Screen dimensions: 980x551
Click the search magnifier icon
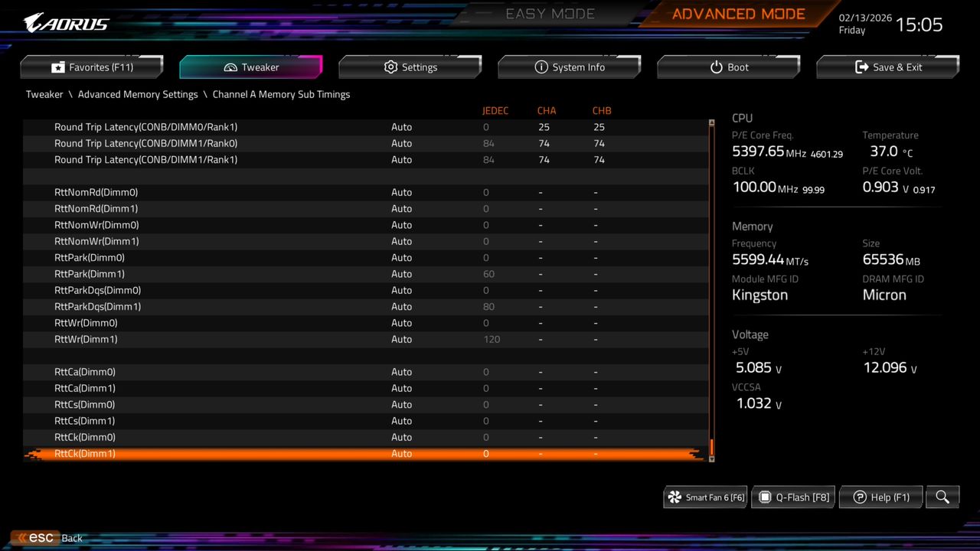[942, 497]
